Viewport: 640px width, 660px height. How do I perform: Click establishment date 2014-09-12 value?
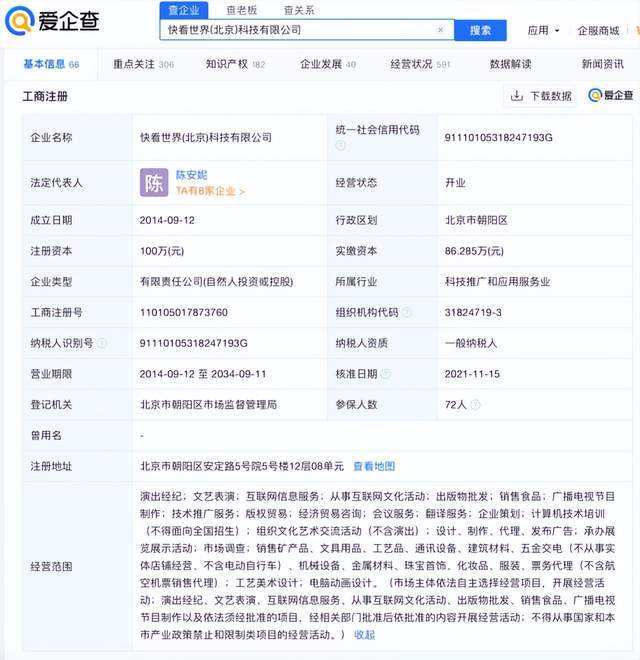167,220
